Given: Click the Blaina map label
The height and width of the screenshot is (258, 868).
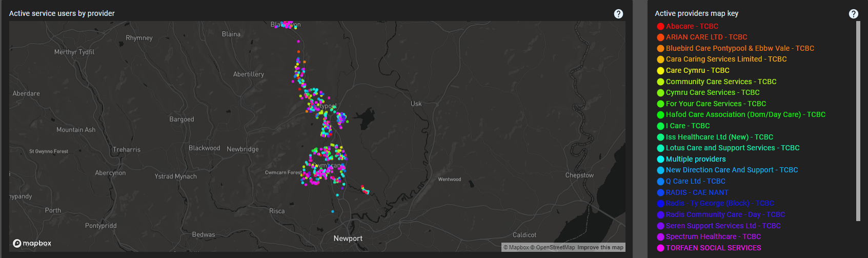Looking at the screenshot, I should pyautogui.click(x=231, y=34).
